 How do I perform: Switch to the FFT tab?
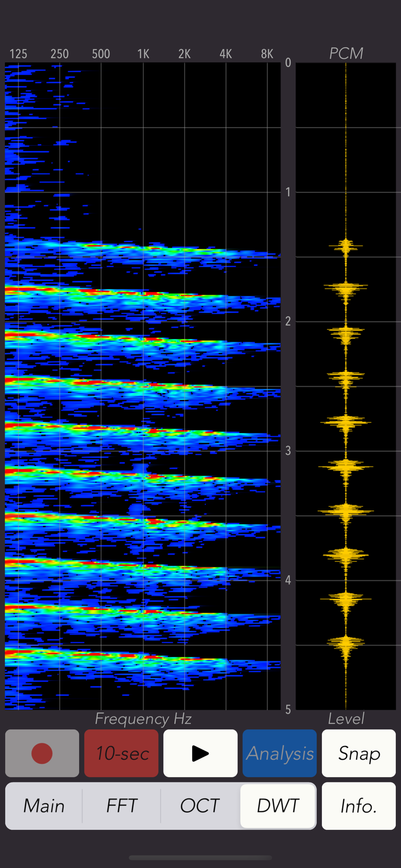pos(122,806)
